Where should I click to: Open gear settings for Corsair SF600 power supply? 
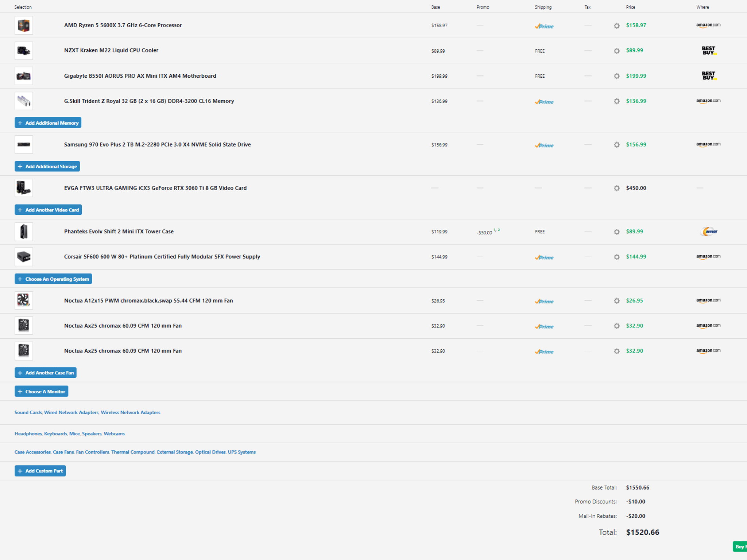[x=616, y=257]
